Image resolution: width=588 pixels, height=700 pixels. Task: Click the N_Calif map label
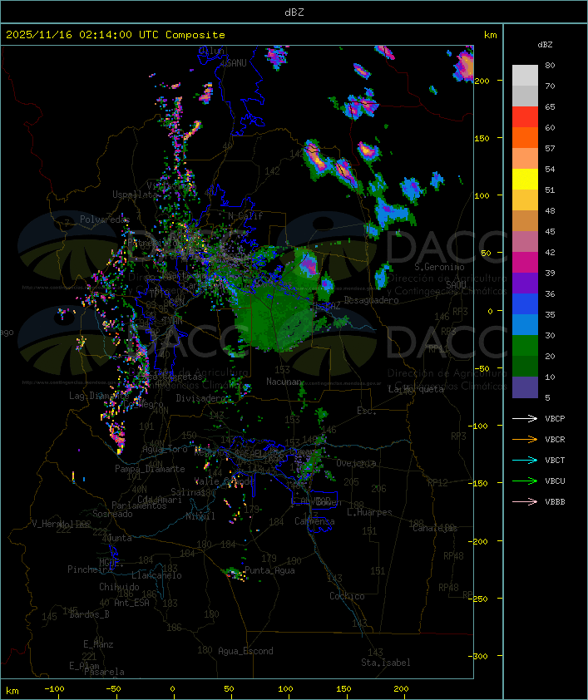(245, 216)
